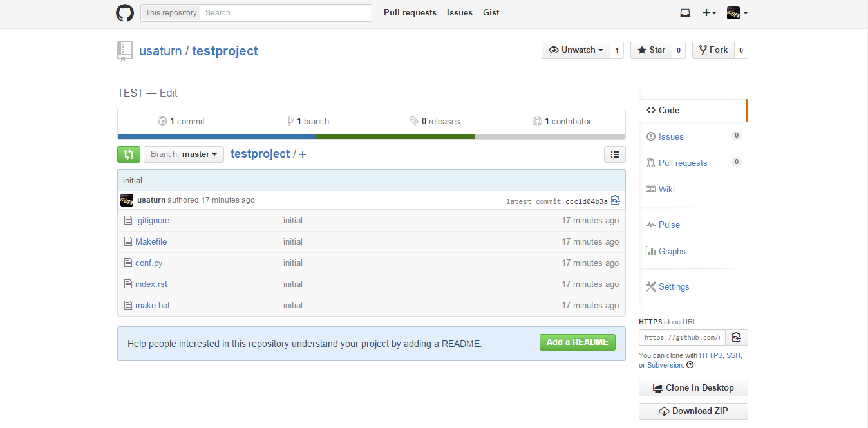Click the plus to create a new file
Screen dimensions: 868x428
click(x=303, y=154)
